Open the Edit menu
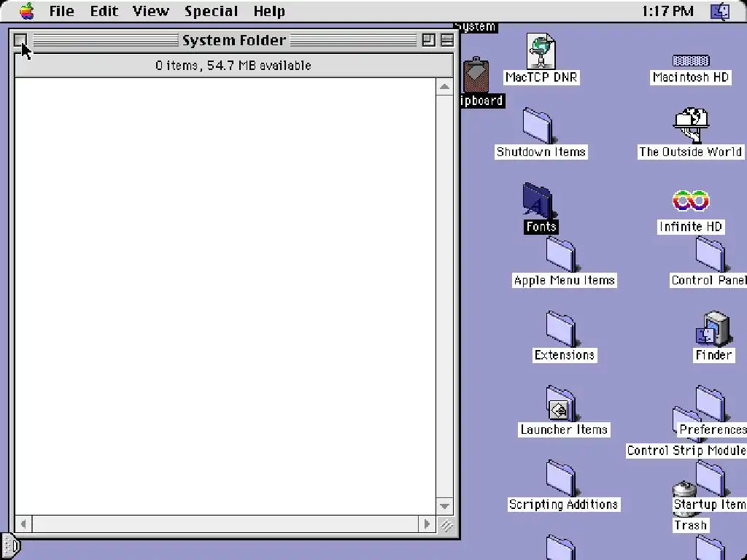Viewport: 747px width, 560px height. tap(104, 11)
